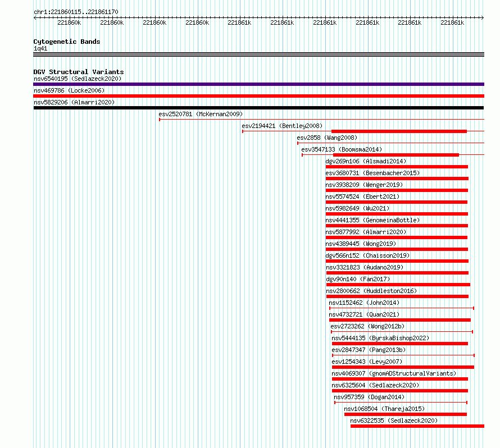
Task: Click the esv2847347 thin interval line
Action: pyautogui.click(x=403, y=355)
